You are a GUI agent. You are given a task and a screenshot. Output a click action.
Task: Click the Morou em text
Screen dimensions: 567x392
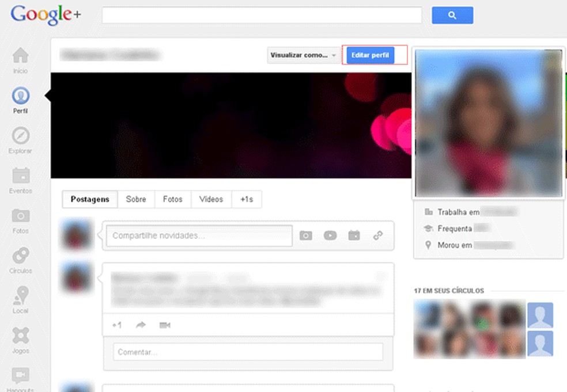(455, 245)
